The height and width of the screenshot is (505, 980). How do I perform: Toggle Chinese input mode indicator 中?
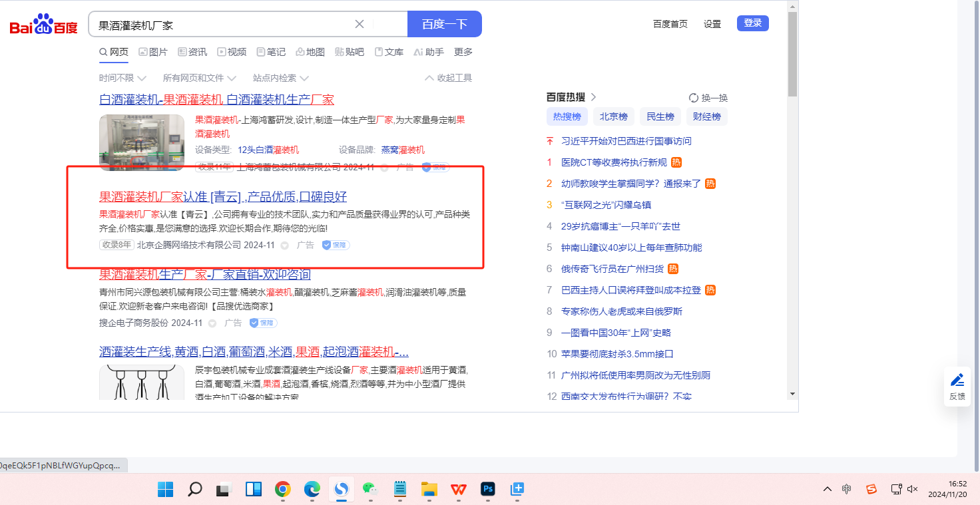pyautogui.click(x=846, y=489)
